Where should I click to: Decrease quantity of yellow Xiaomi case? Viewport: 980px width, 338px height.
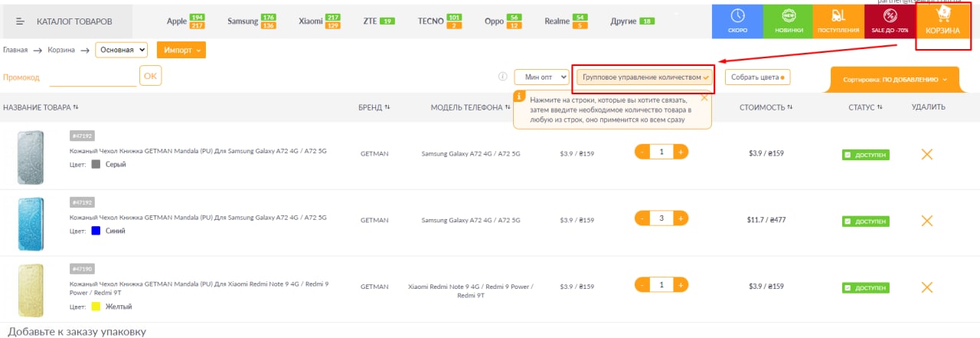click(642, 285)
